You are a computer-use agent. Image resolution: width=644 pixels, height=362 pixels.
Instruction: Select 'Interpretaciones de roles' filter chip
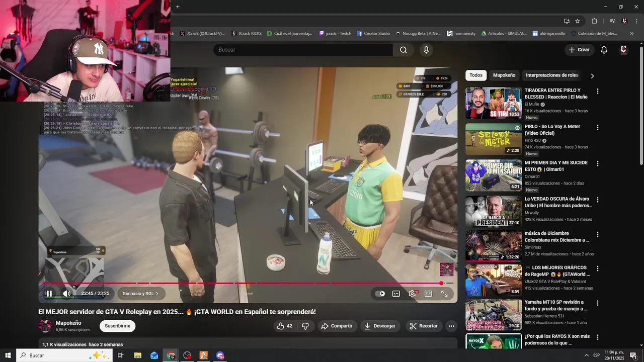pos(552,75)
